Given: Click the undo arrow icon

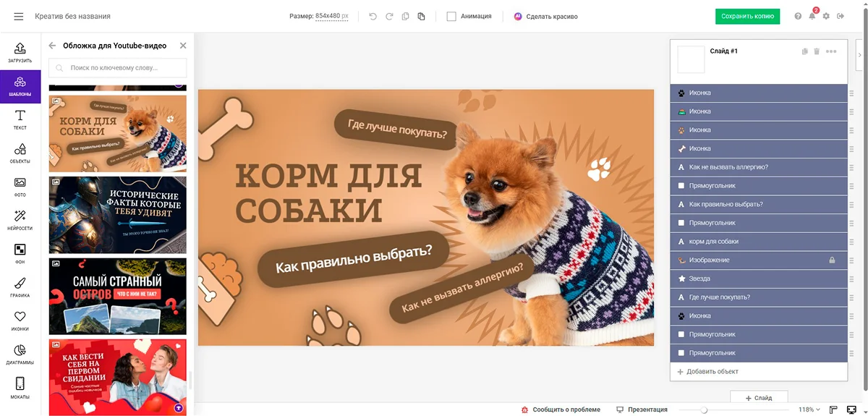Looking at the screenshot, I should (x=373, y=17).
